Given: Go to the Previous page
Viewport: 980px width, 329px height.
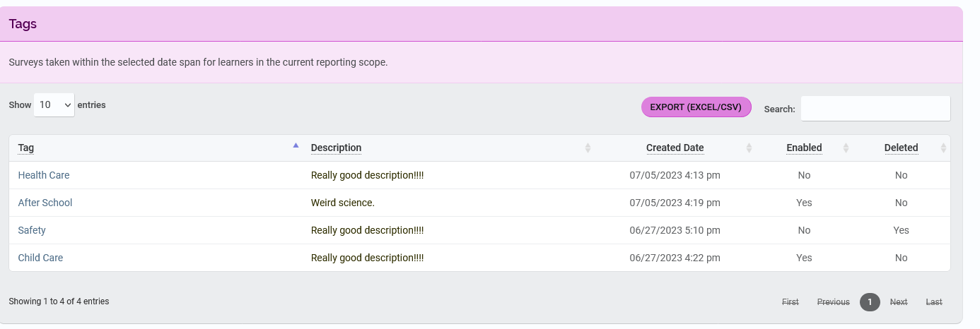Looking at the screenshot, I should [833, 302].
